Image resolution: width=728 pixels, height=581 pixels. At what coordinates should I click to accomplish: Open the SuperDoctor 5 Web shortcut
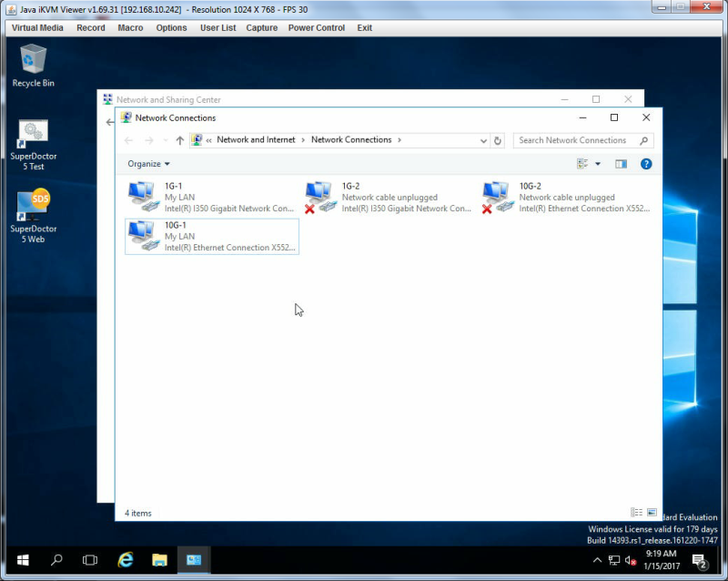click(x=33, y=216)
